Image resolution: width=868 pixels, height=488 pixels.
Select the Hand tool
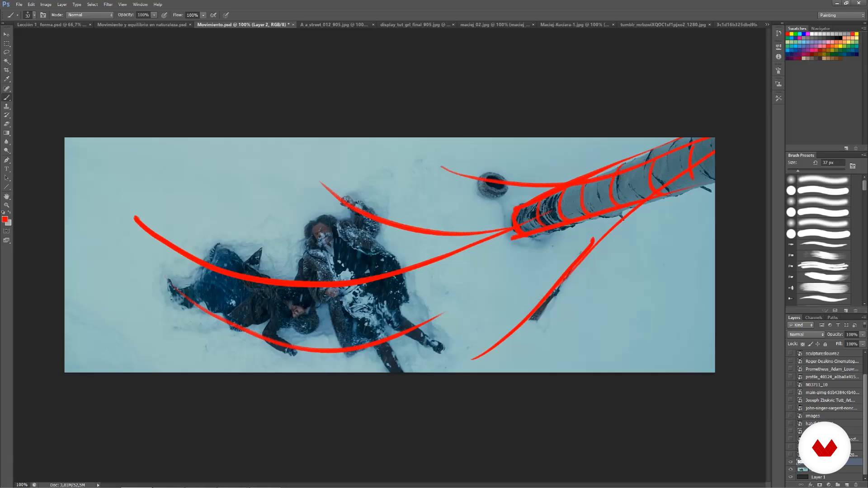coord(6,197)
